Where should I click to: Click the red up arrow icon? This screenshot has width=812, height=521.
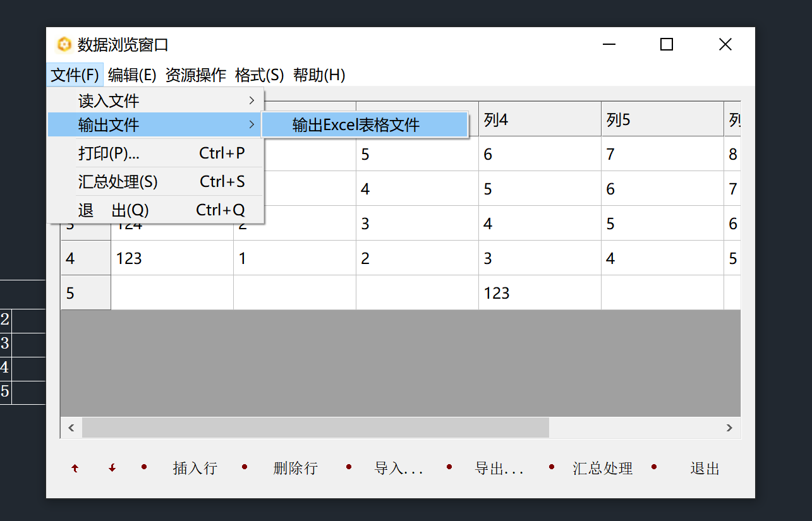click(x=75, y=469)
